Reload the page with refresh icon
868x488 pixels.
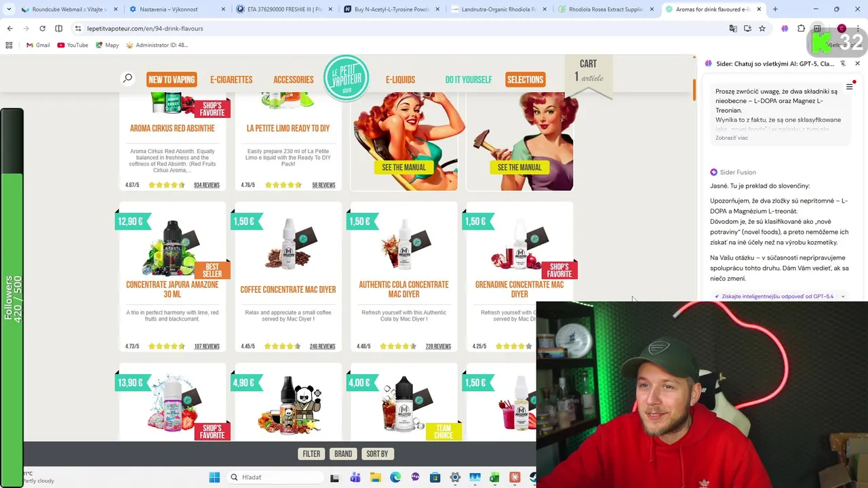click(x=42, y=28)
